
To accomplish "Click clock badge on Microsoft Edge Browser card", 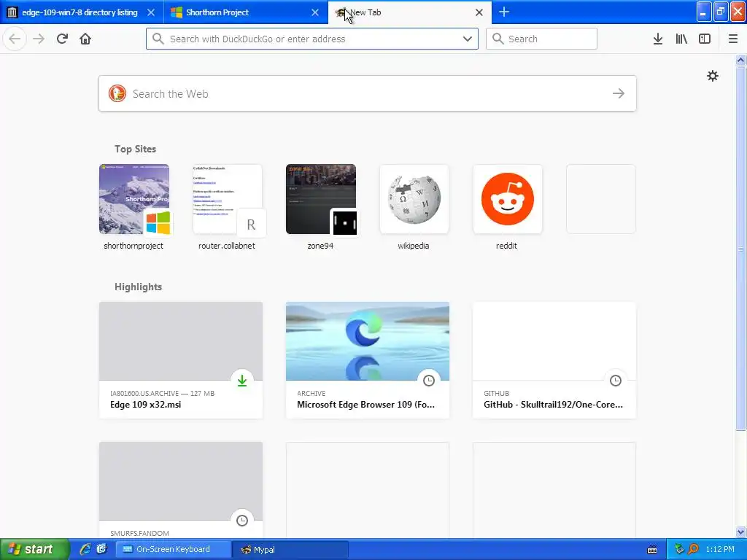I will (x=429, y=381).
